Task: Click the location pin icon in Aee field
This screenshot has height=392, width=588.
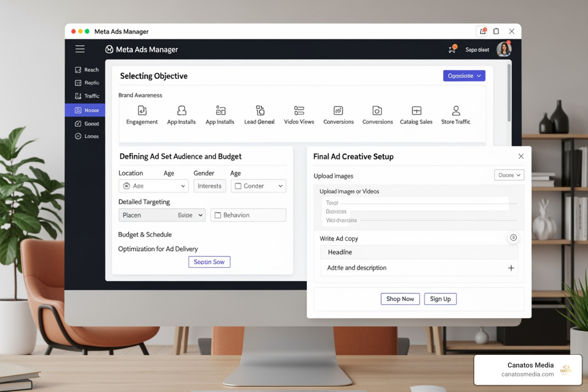Action: [126, 186]
